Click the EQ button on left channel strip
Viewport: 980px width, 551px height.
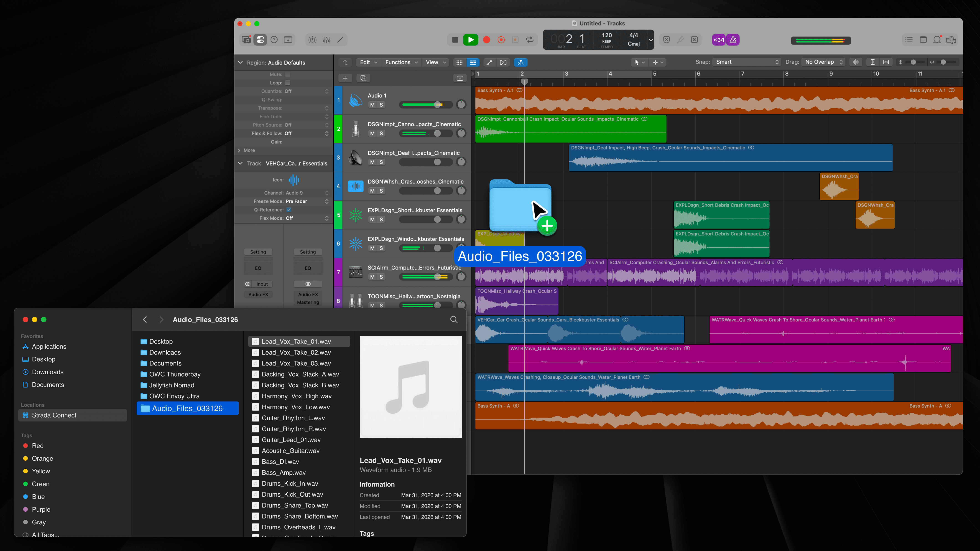[x=258, y=268]
